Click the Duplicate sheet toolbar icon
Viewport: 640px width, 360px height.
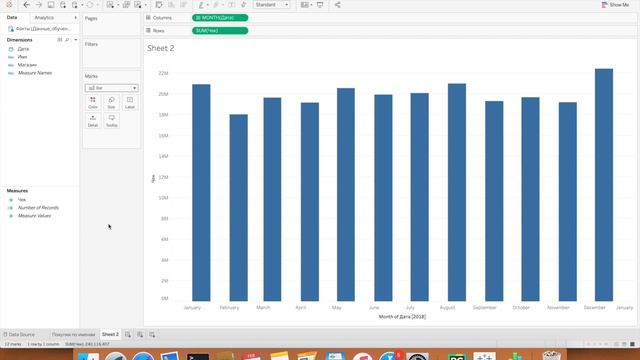[x=127, y=5]
